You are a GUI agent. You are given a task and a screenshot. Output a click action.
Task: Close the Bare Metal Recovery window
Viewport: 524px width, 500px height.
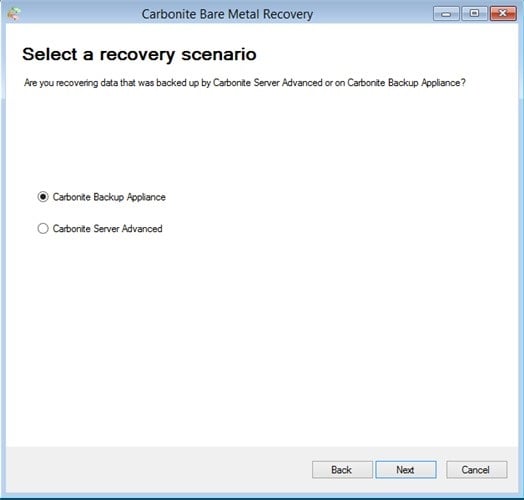point(503,14)
